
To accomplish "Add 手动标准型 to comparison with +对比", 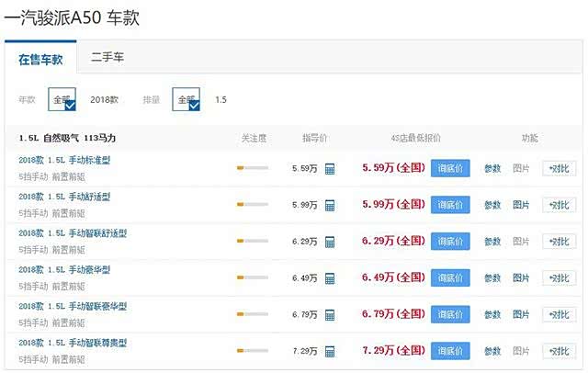I will tap(559, 168).
